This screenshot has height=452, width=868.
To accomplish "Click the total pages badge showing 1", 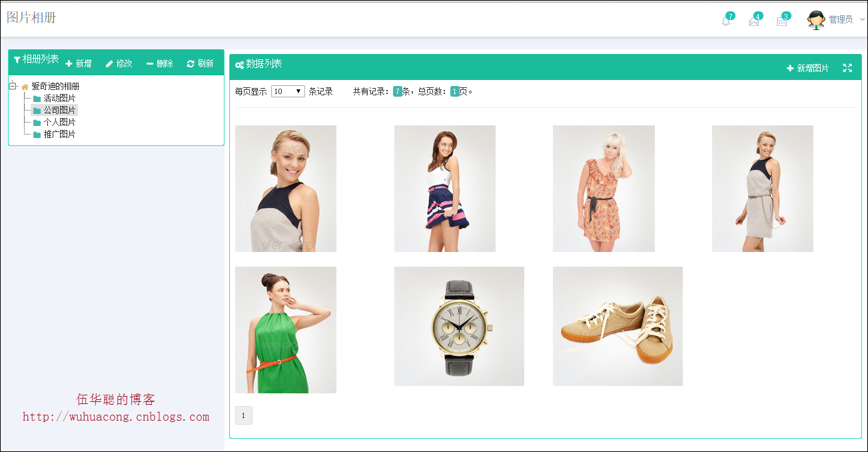I will pos(455,91).
